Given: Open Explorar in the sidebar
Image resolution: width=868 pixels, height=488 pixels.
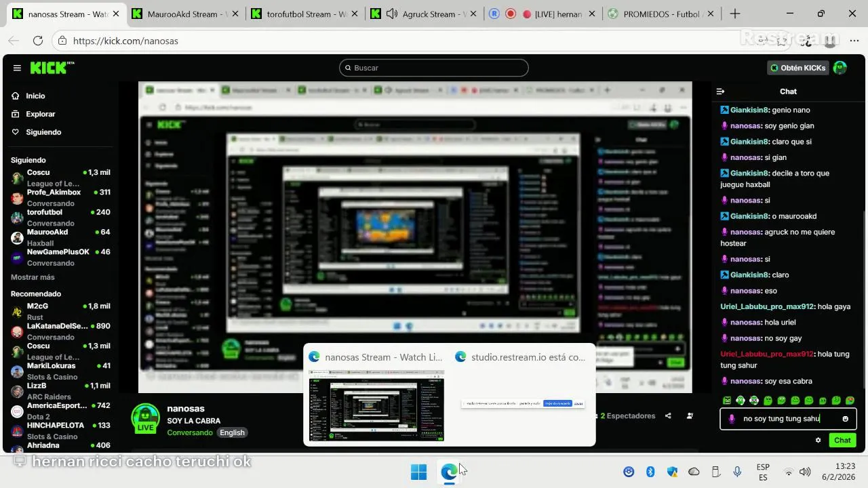Looking at the screenshot, I should [x=41, y=114].
